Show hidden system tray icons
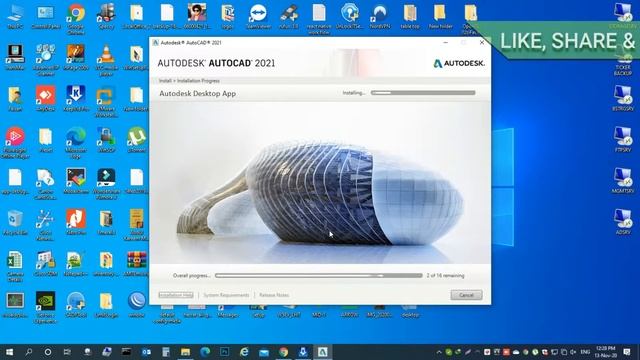This screenshot has height=360, width=640. coord(439,352)
